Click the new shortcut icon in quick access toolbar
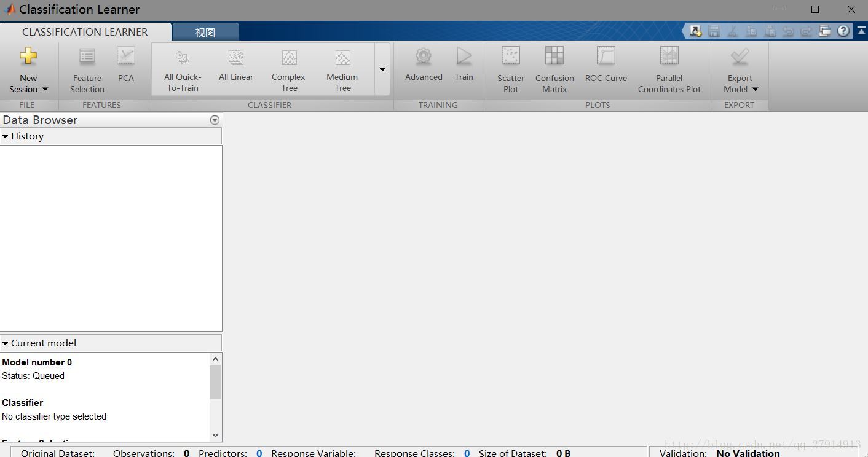Screen dimensions: 868x457 (x=695, y=31)
